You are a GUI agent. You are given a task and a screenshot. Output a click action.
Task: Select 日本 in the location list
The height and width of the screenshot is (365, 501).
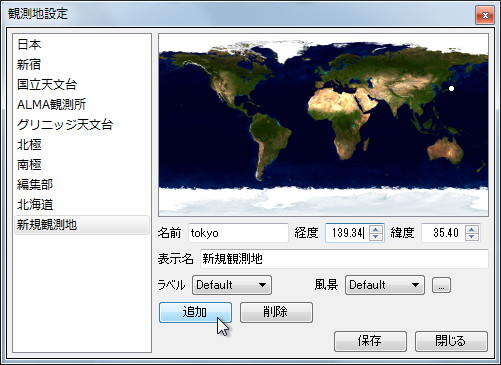[82, 44]
